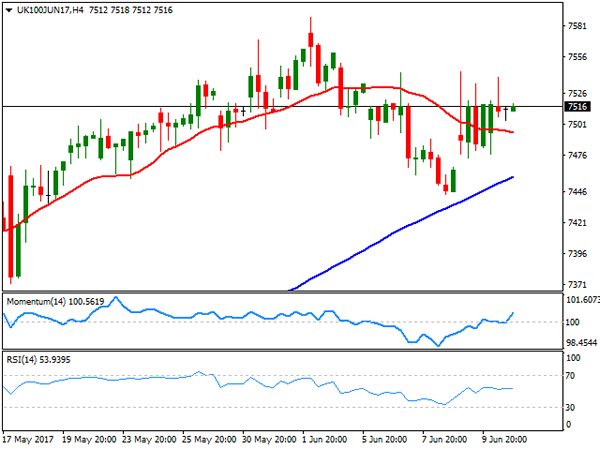Click the 30 May 20:00 date label
Image resolution: width=600 pixels, height=450 pixels.
[269, 439]
